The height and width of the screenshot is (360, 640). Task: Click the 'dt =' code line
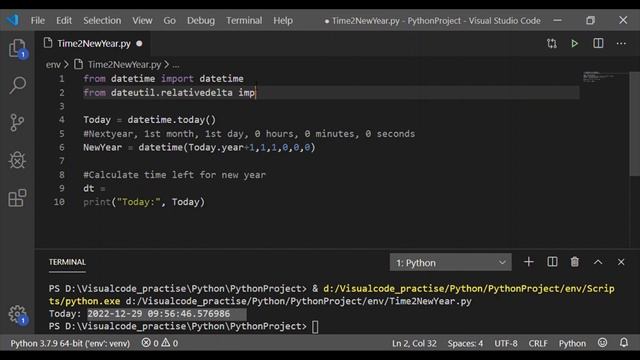click(x=94, y=188)
